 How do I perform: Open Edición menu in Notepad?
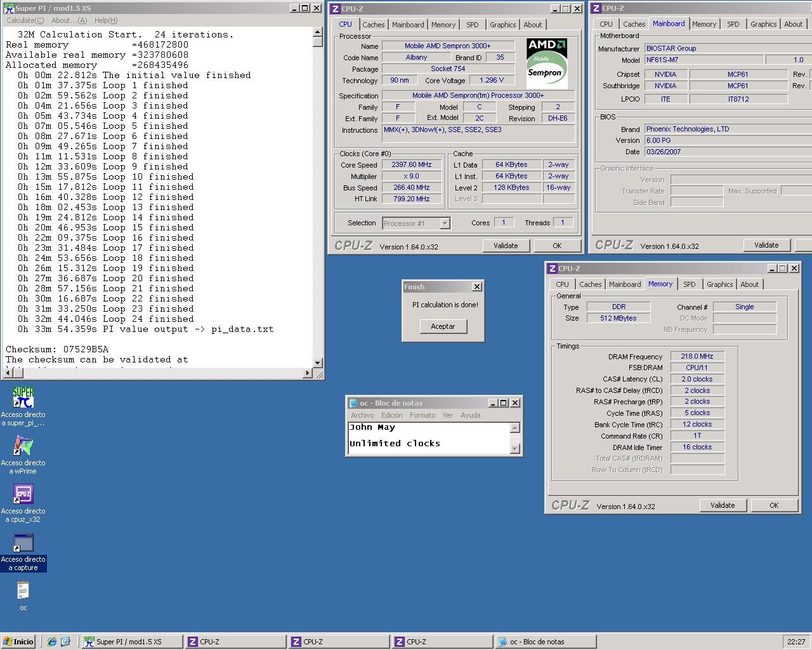pyautogui.click(x=391, y=415)
